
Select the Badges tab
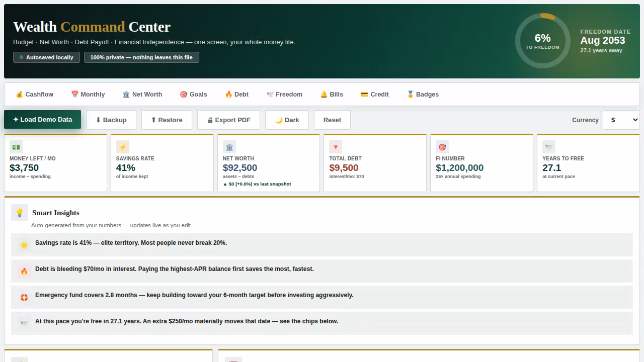(x=423, y=95)
